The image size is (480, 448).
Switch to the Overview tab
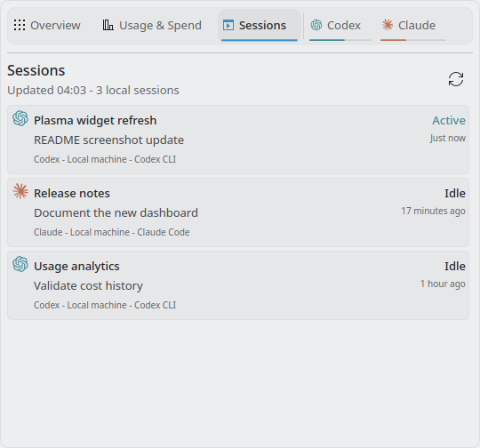[47, 26]
